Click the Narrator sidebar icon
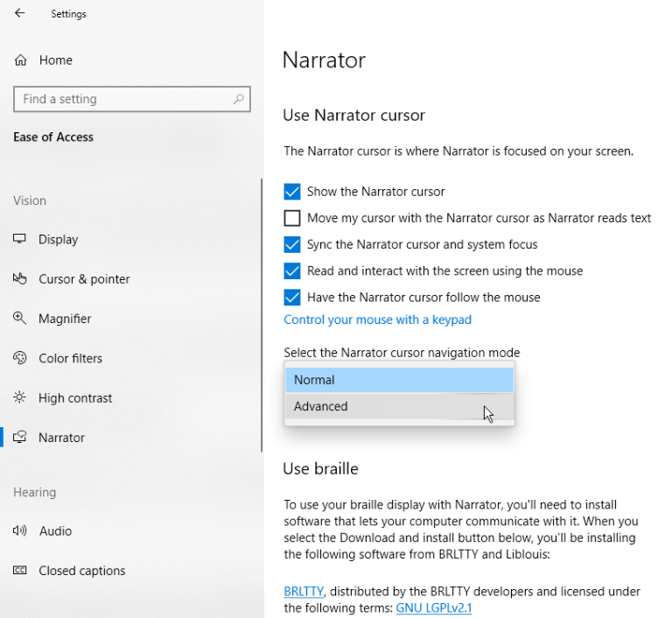 tap(20, 437)
